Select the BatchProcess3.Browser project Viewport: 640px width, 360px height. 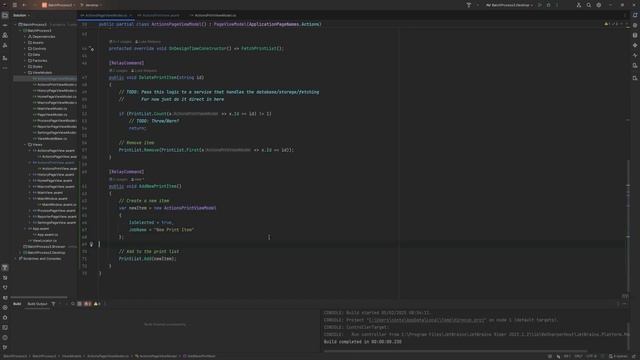[44, 247]
